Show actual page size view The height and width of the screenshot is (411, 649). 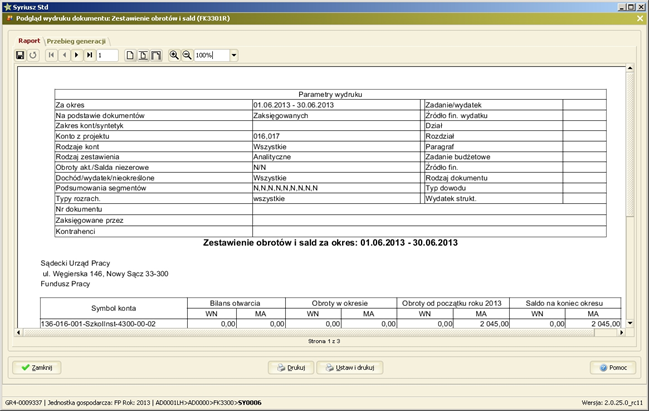point(130,55)
